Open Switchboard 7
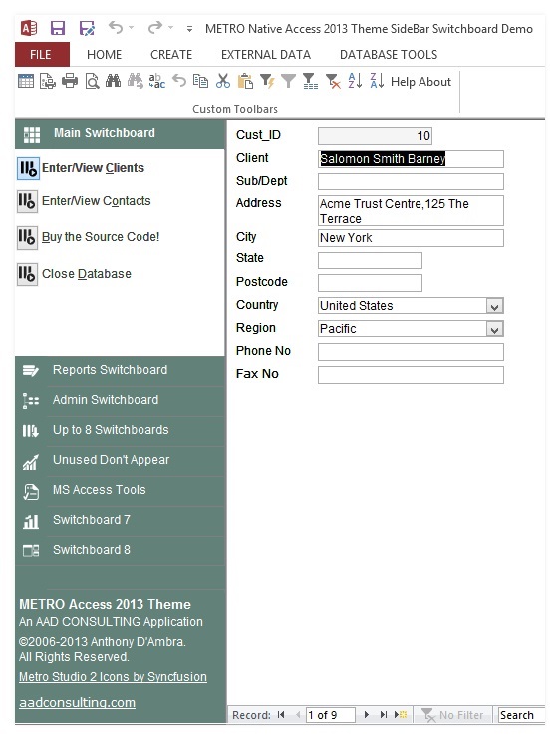 [x=121, y=520]
